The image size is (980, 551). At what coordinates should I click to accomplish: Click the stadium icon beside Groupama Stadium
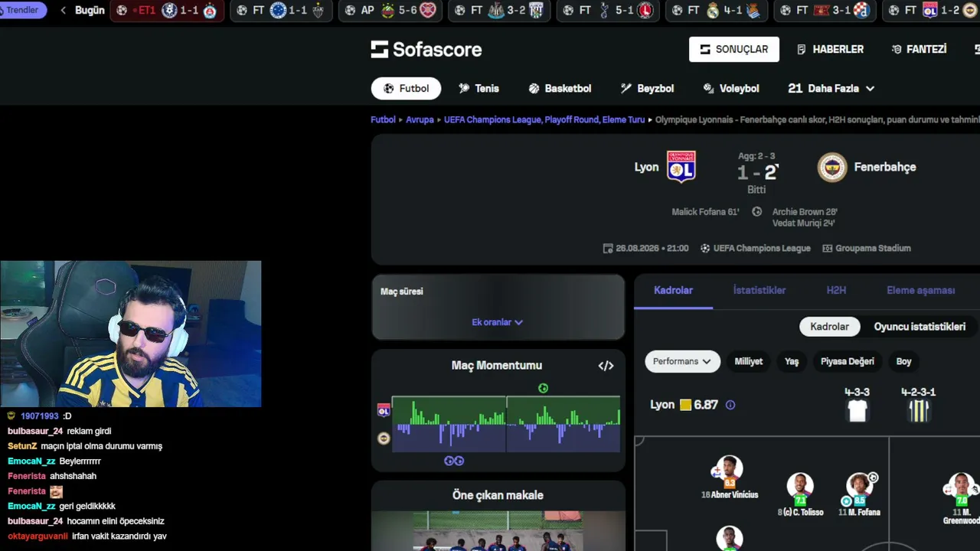[x=827, y=249]
